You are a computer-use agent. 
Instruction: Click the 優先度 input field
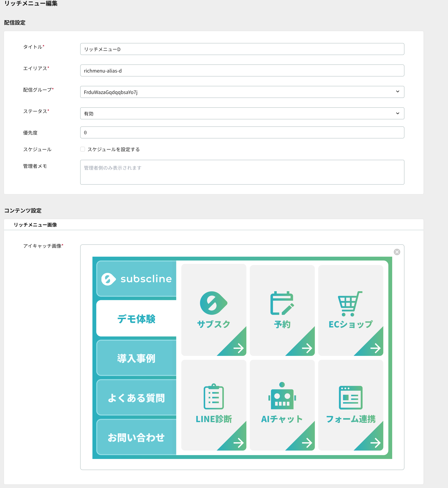(242, 132)
